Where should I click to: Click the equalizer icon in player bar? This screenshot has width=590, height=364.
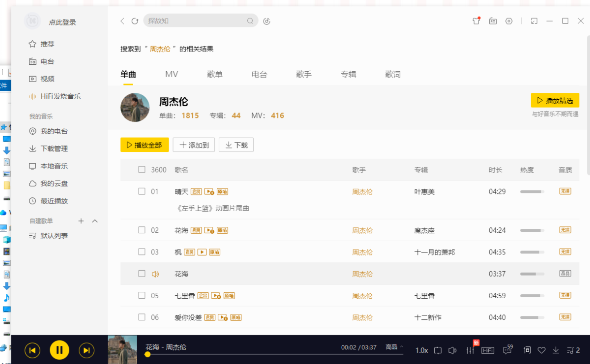pos(471,350)
